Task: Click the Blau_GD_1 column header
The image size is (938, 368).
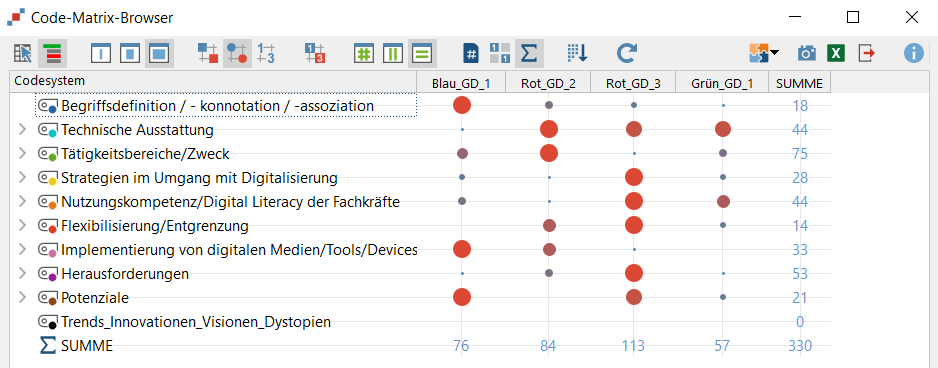Action: click(461, 81)
